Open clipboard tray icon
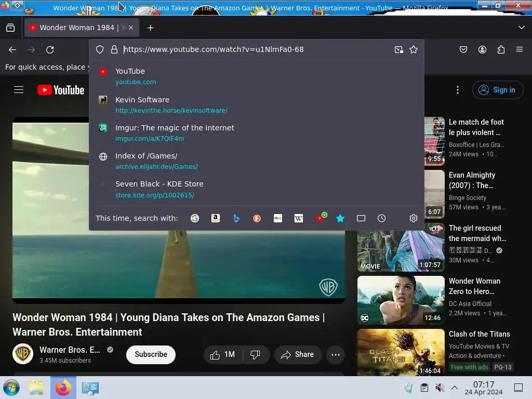The image size is (532, 399). [x=424, y=388]
